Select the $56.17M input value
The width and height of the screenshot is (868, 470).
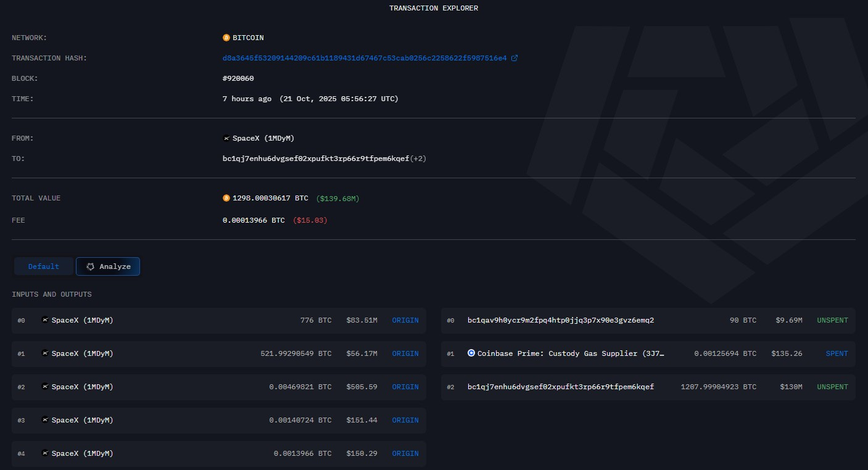click(x=362, y=353)
